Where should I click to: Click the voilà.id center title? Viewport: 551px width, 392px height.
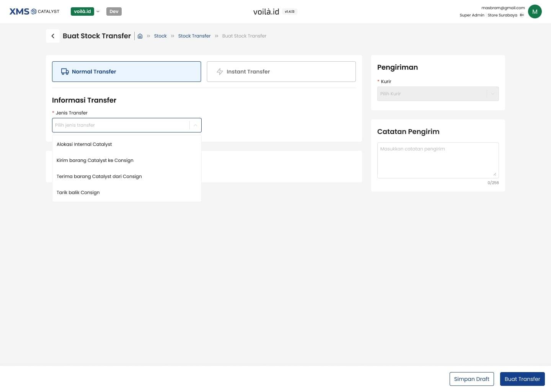[x=266, y=11]
